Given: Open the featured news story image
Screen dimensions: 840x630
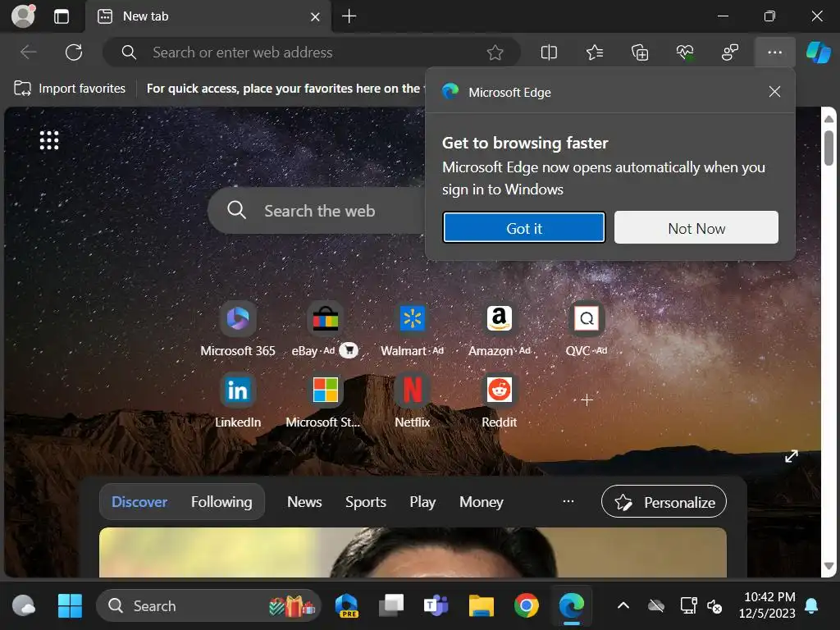Looking at the screenshot, I should (x=413, y=552).
